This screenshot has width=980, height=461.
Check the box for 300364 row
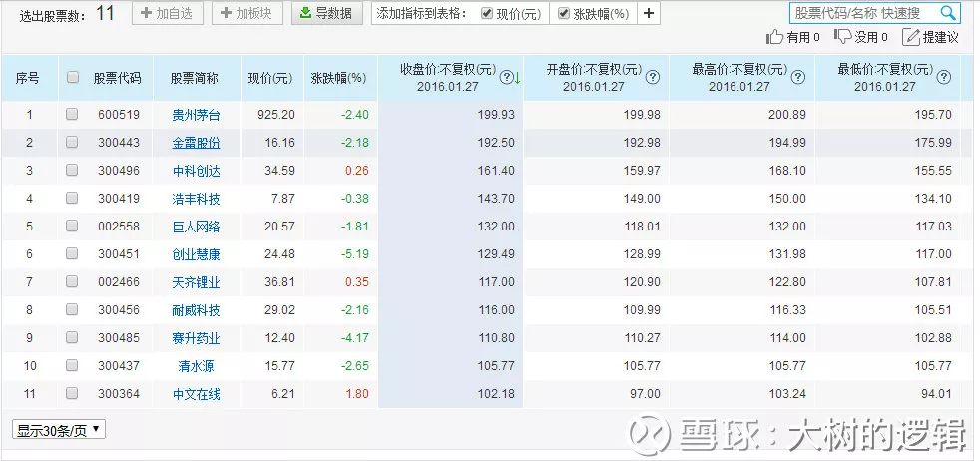tap(72, 393)
